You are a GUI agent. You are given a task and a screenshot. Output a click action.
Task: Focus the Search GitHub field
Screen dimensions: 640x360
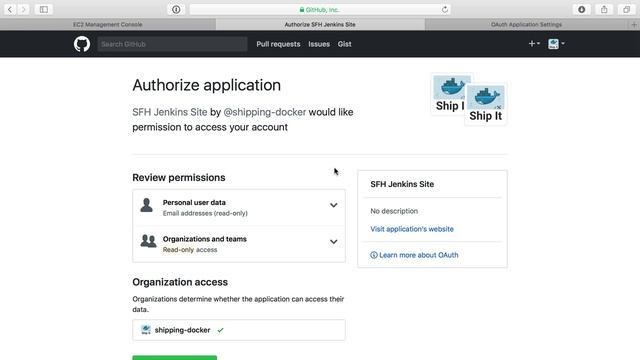[x=172, y=44]
